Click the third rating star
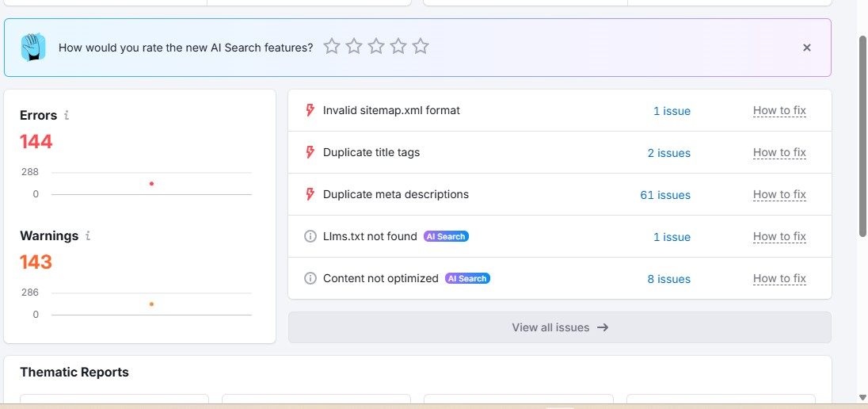Screen dimensions: 868x409 tap(376, 47)
